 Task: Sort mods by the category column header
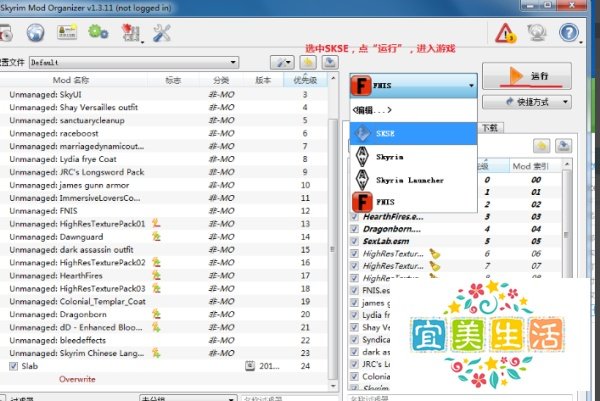pyautogui.click(x=221, y=80)
